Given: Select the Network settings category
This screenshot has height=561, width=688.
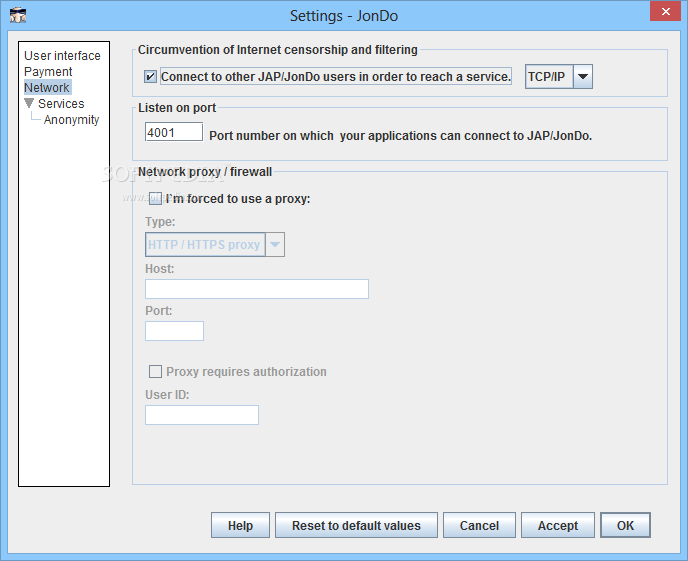Looking at the screenshot, I should (x=47, y=87).
